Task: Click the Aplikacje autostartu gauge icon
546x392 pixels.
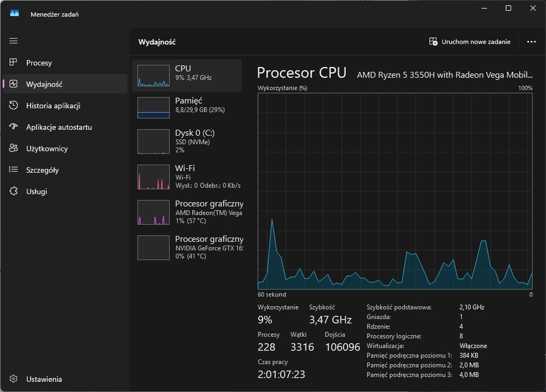Action: (x=13, y=127)
